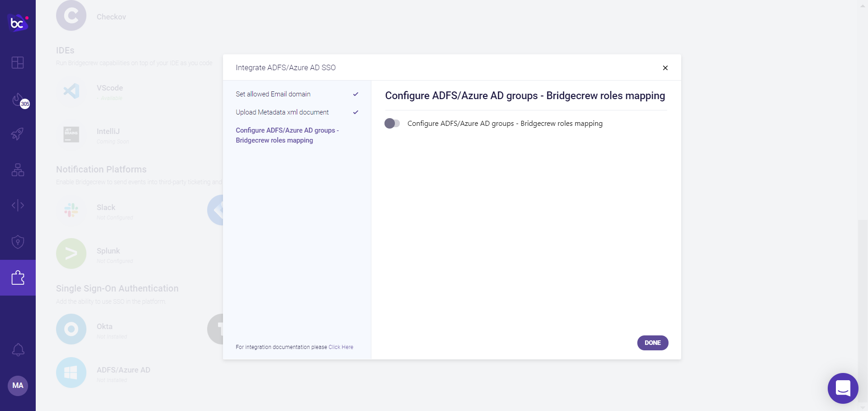Click the IntelliJ label text
The height and width of the screenshot is (411, 868).
[x=108, y=131]
